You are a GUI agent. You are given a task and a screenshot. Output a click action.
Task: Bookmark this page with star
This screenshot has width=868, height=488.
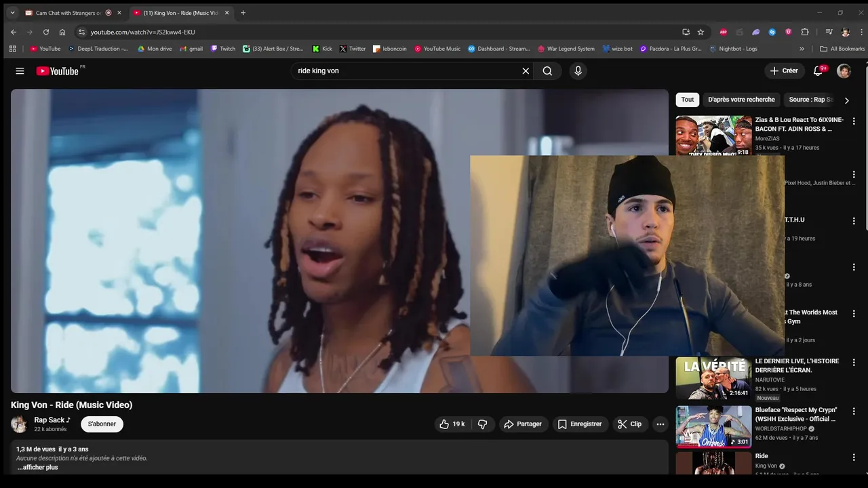701,32
